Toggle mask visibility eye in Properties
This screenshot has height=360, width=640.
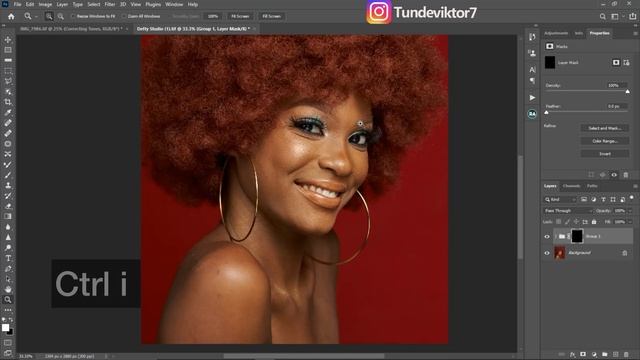click(x=614, y=175)
